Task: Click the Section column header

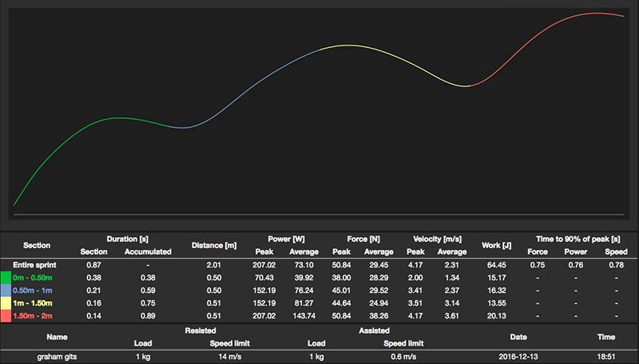Action: [37, 245]
